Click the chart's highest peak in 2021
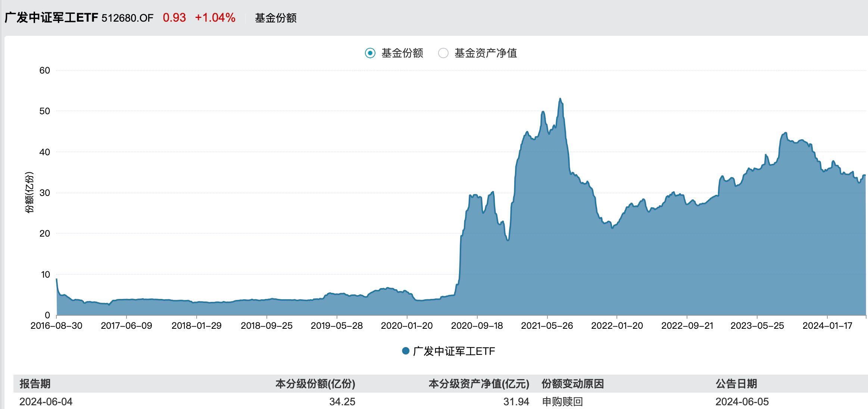This screenshot has height=409, width=868. click(560, 99)
